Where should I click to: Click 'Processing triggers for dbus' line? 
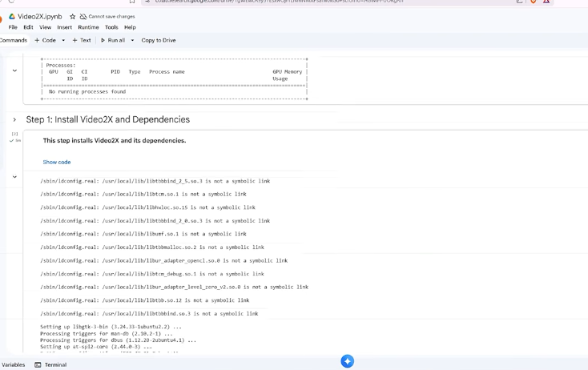pyautogui.click(x=118, y=340)
